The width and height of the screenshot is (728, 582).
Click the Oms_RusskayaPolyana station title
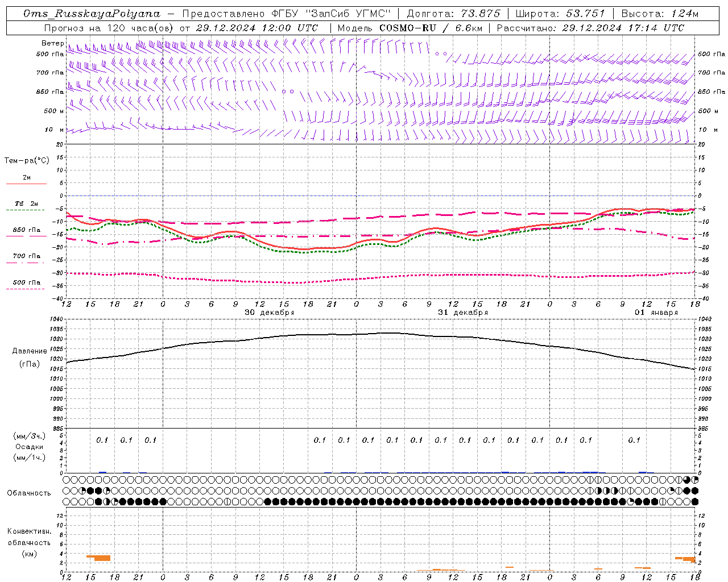tap(92, 14)
